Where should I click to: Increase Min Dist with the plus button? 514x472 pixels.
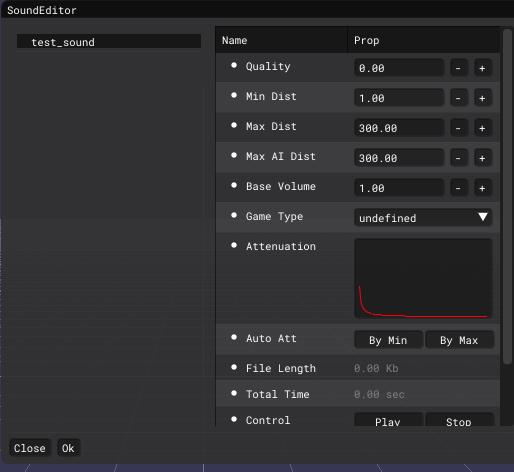483,98
